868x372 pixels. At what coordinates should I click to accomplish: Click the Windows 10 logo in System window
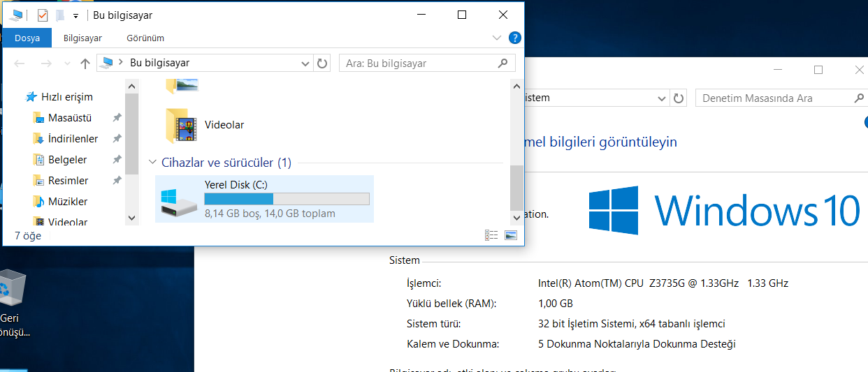[724, 210]
